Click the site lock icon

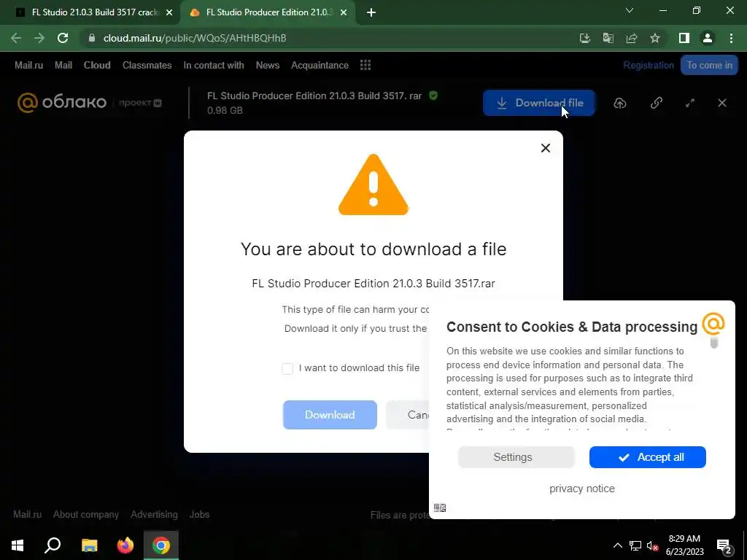[92, 38]
